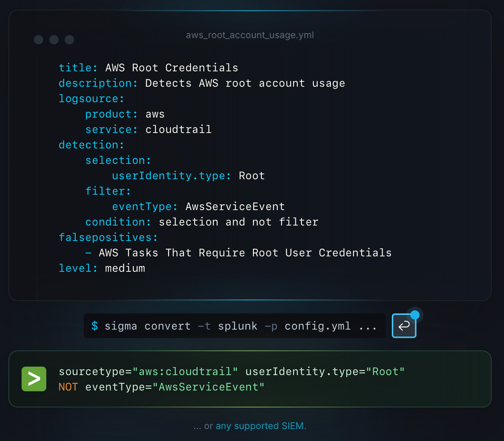
Task: Click the aws_root_account_usage.yml file name
Action: pos(250,35)
